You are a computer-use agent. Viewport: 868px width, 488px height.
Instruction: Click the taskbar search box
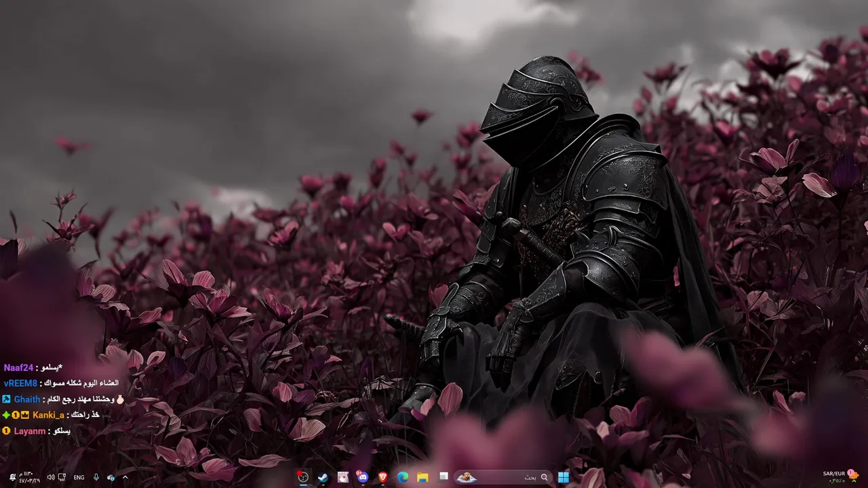point(502,477)
